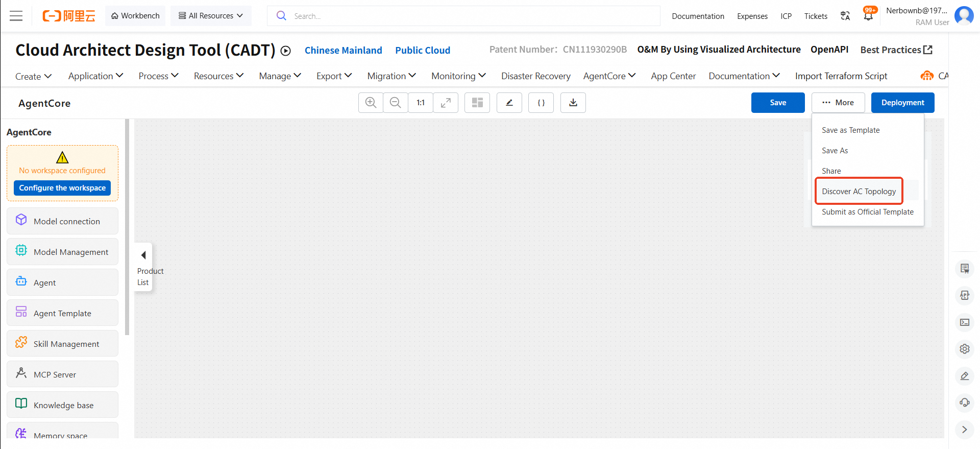Viewport: 980px width, 449px height.
Task: Open the All Resources dropdown
Action: coord(211,16)
